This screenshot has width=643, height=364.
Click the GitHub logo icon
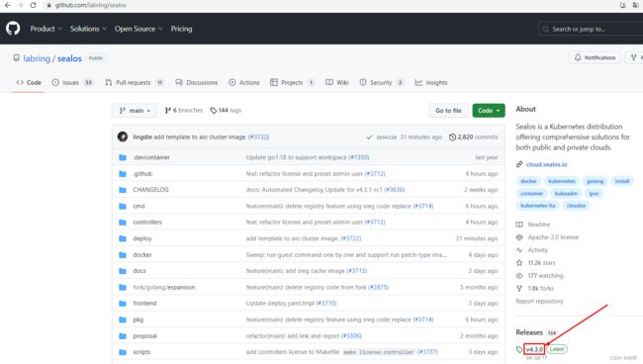[13, 29]
